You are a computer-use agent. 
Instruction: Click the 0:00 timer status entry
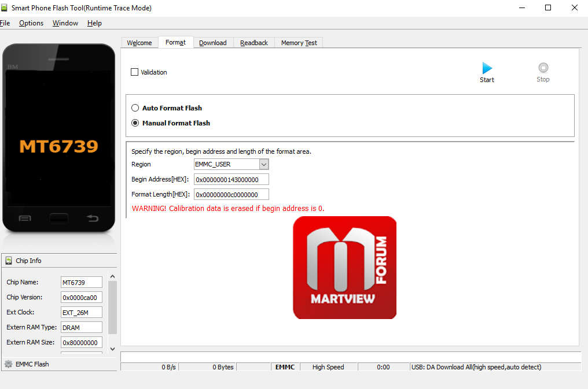tap(383, 367)
